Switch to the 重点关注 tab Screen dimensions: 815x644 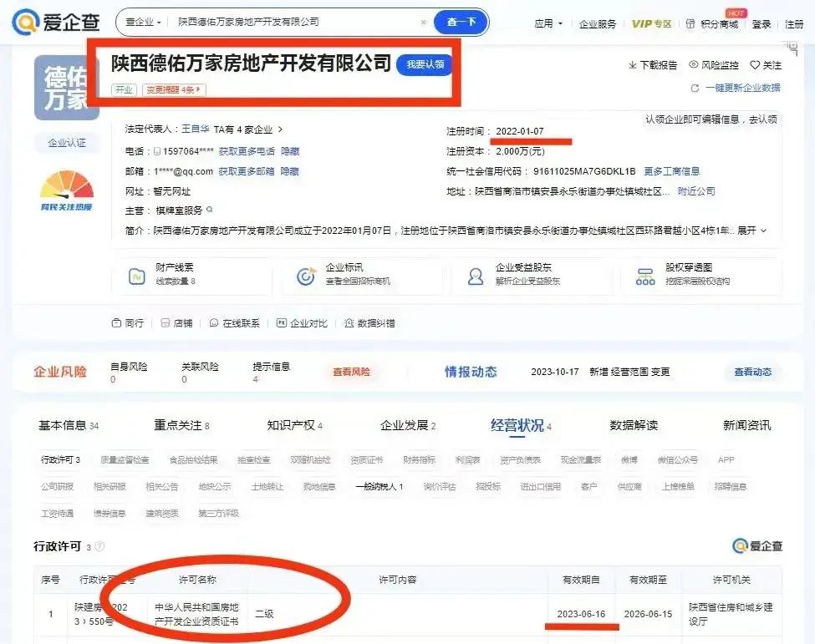pyautogui.click(x=181, y=425)
